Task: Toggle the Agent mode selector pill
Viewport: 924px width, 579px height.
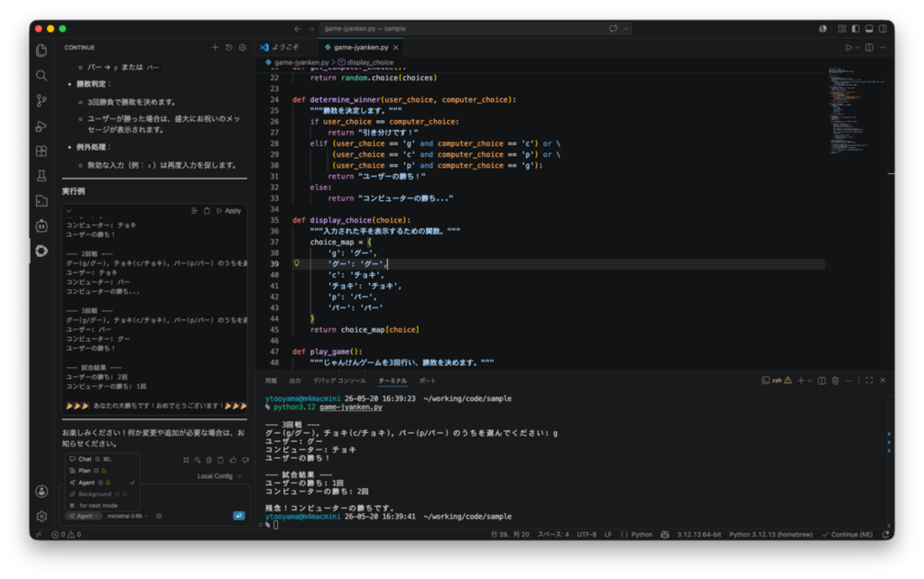Action: point(84,516)
